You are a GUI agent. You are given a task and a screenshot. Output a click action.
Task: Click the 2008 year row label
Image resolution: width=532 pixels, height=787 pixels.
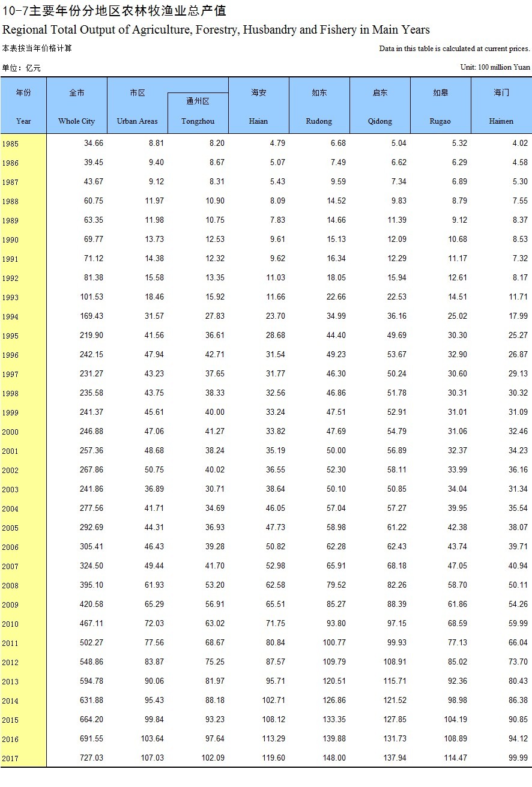point(10,586)
